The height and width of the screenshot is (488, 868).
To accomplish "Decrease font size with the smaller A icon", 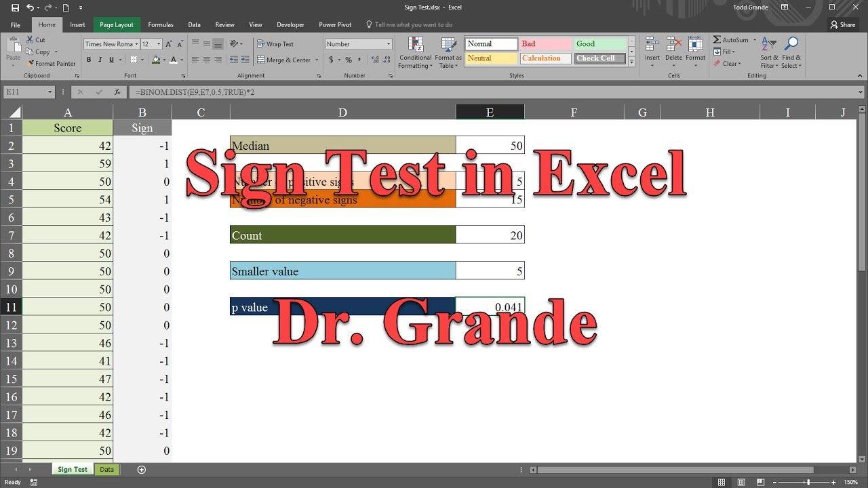I will tap(180, 44).
